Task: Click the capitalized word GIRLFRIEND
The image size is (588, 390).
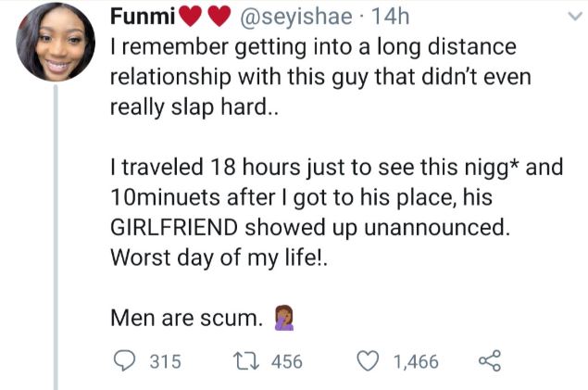Action: pos(186,228)
